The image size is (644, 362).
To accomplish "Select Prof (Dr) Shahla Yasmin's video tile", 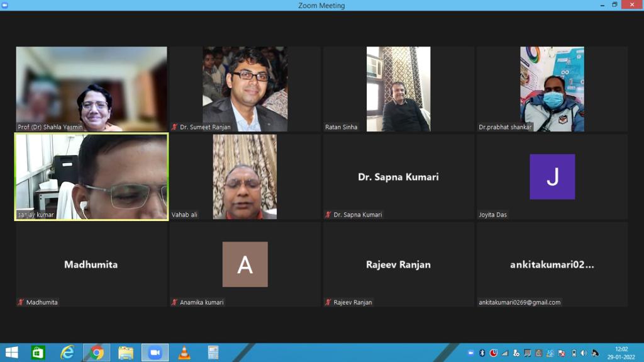I will coord(92,89).
